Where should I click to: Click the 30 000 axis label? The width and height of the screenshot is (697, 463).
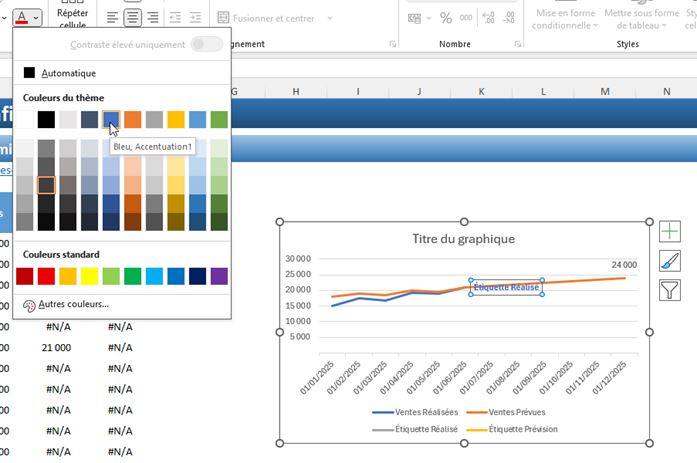(298, 259)
